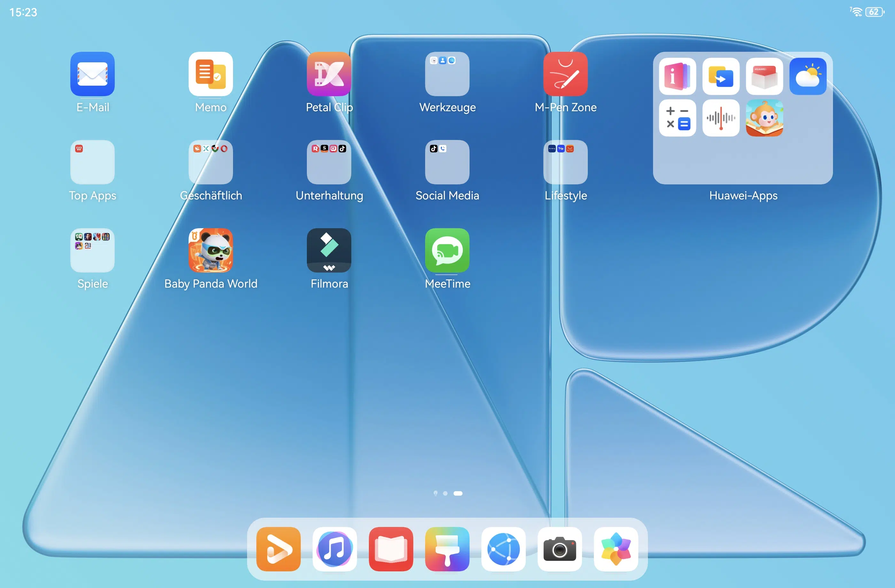Open the Weather app in Huawei-Apps folder
The image size is (895, 588).
coord(808,76)
